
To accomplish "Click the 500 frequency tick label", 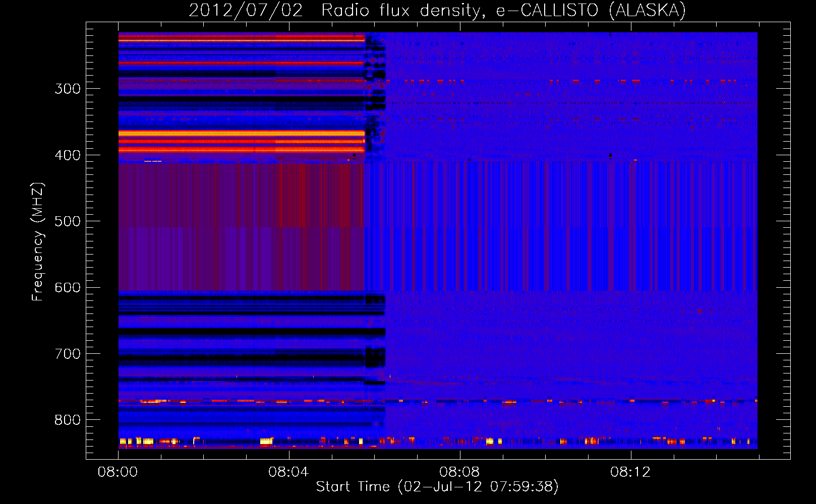I will 68,222.
